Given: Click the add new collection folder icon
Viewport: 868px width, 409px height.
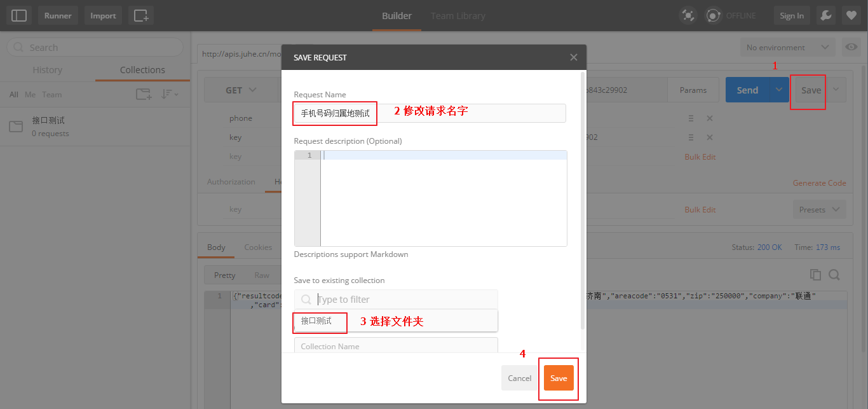Looking at the screenshot, I should (x=144, y=94).
